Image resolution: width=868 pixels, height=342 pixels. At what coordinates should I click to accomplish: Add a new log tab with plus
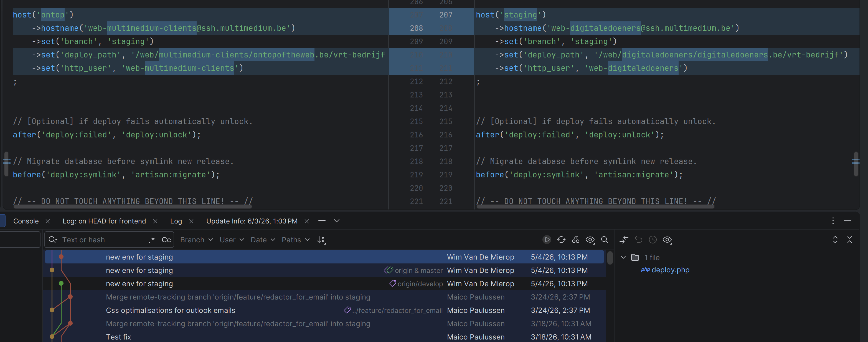tap(322, 221)
